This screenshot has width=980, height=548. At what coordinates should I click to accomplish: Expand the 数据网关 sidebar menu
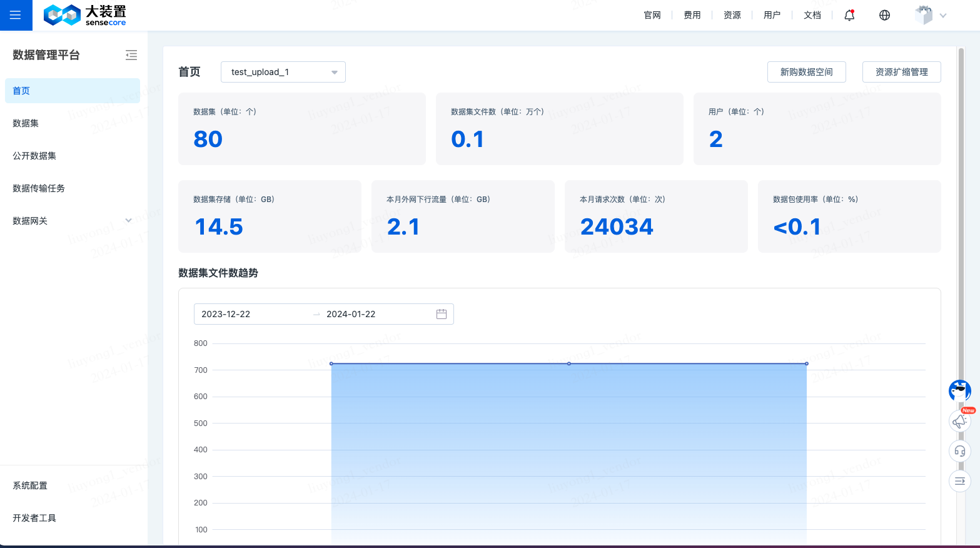coord(72,221)
